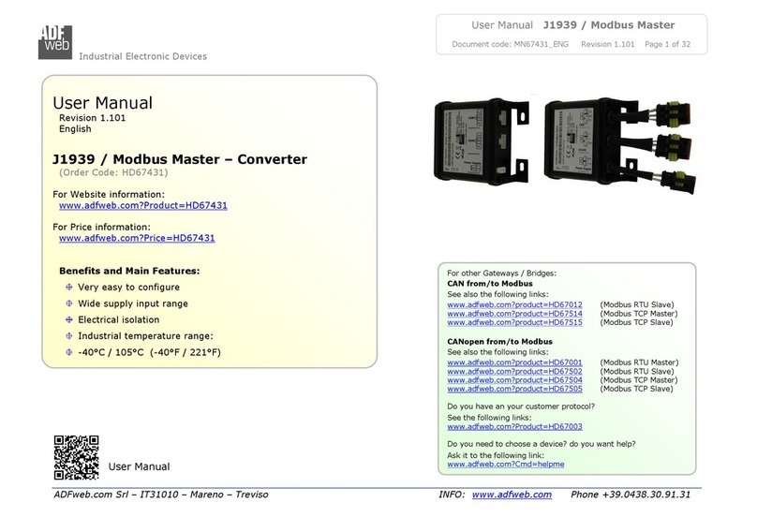757x532 pixels.
Task: Click the bullet icon beside 'Wide supply input range'
Action: (69, 303)
